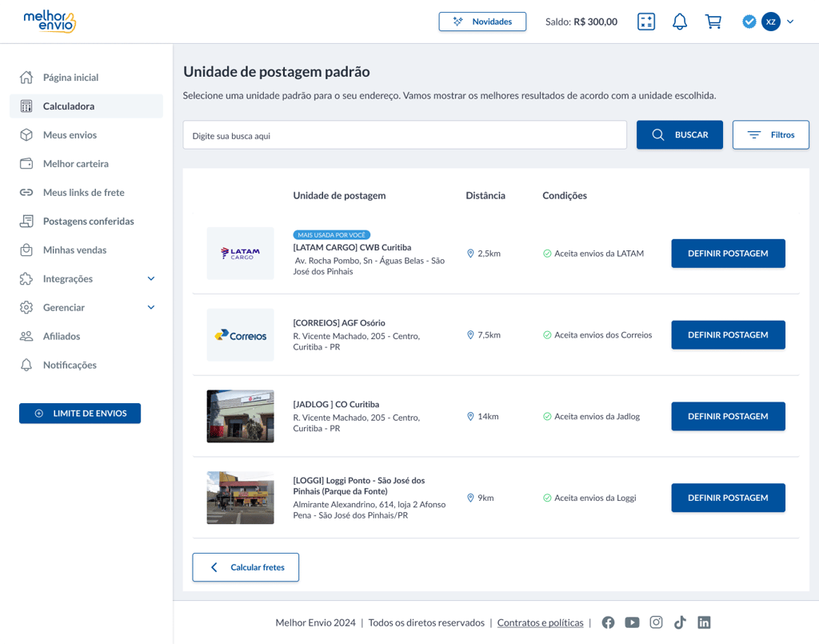
Task: Define postagem for CORREIOS AGF Osório
Action: point(728,334)
